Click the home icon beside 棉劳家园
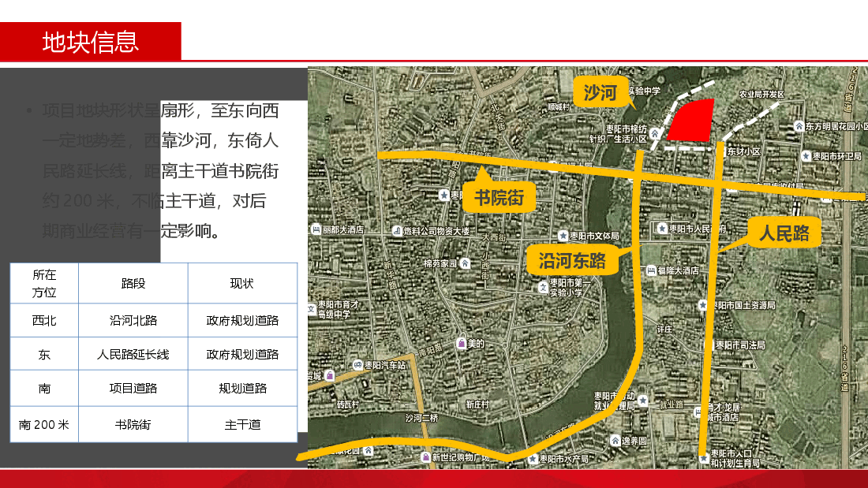The width and height of the screenshot is (868, 488). [x=466, y=263]
